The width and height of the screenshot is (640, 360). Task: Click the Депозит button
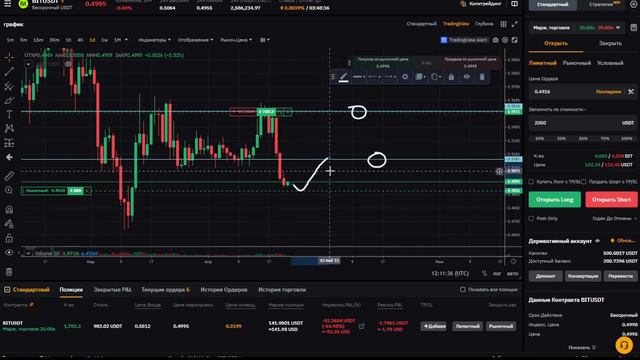point(545,276)
